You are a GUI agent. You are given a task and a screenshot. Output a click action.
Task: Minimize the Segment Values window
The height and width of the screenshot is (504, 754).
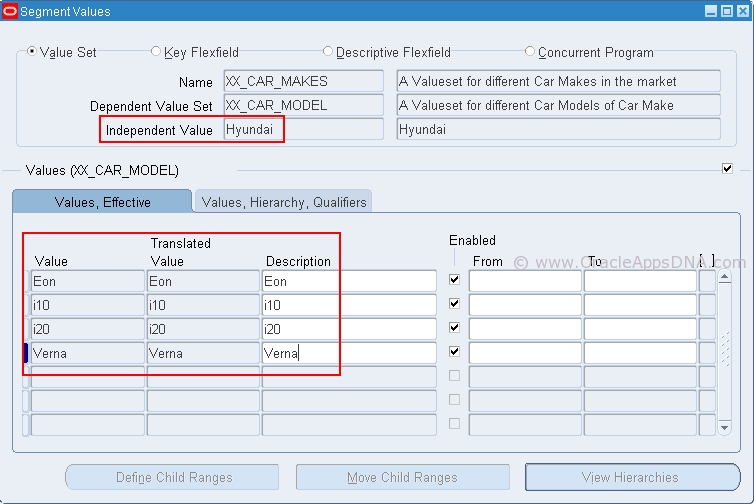[x=711, y=11]
